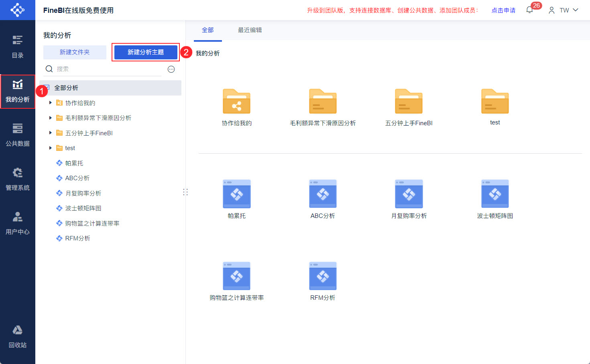Open the 协作给我的 shared folder thumbnail
The image size is (590, 364).
point(237,102)
